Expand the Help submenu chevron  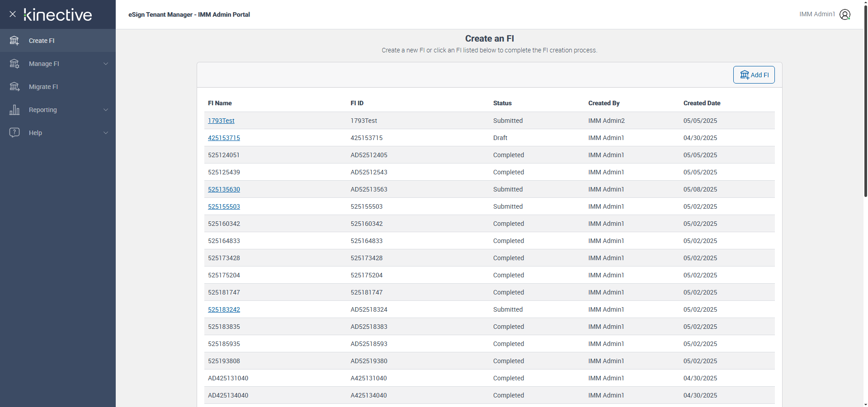click(x=106, y=133)
